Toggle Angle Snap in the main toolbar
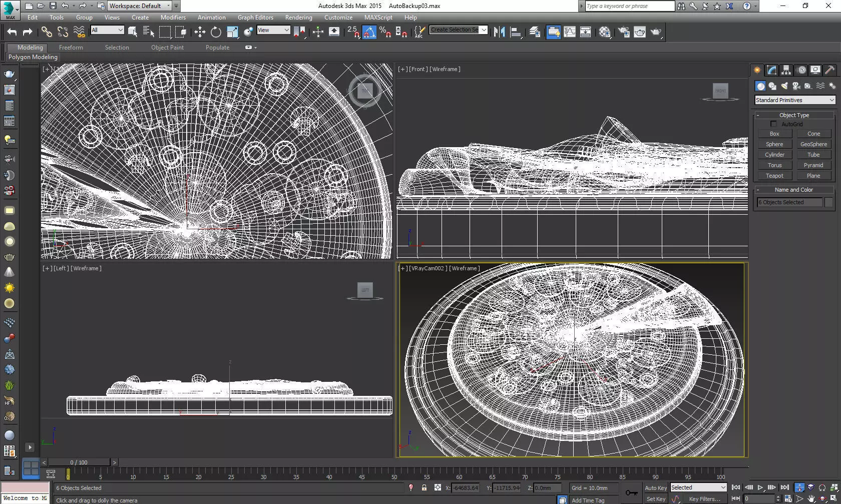This screenshot has height=504, width=841. point(369,32)
